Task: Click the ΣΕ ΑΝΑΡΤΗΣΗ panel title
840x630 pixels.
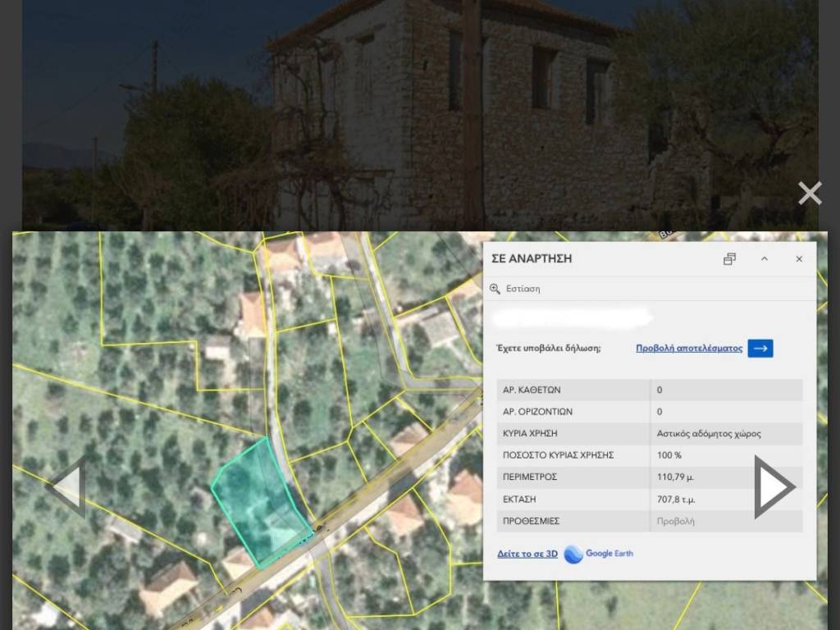Action: click(531, 258)
